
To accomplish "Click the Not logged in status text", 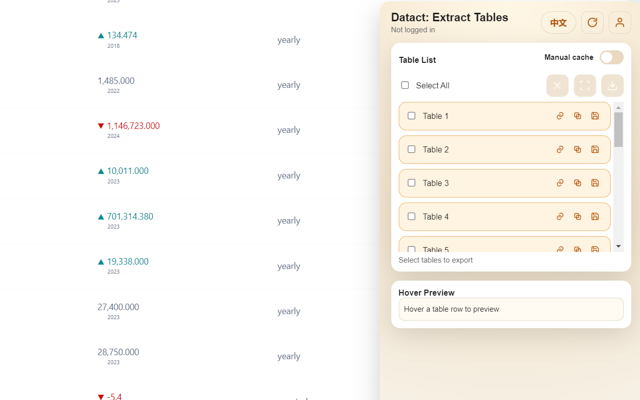I will coord(413,30).
